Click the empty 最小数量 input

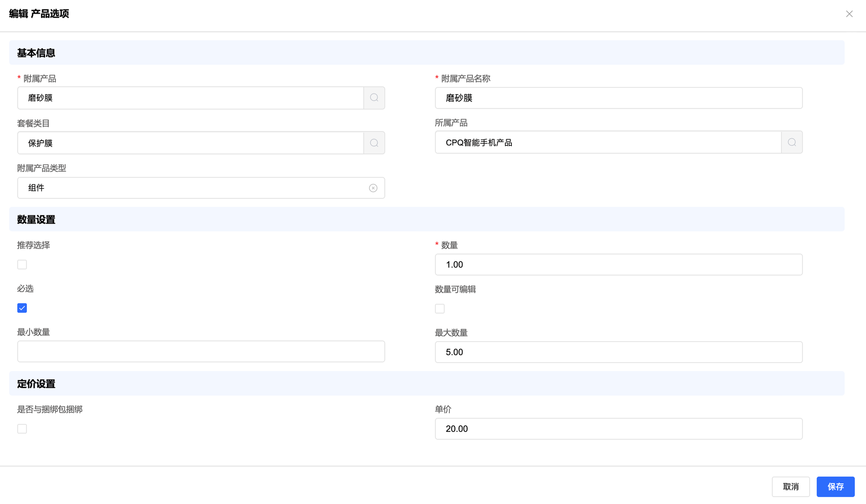click(201, 351)
